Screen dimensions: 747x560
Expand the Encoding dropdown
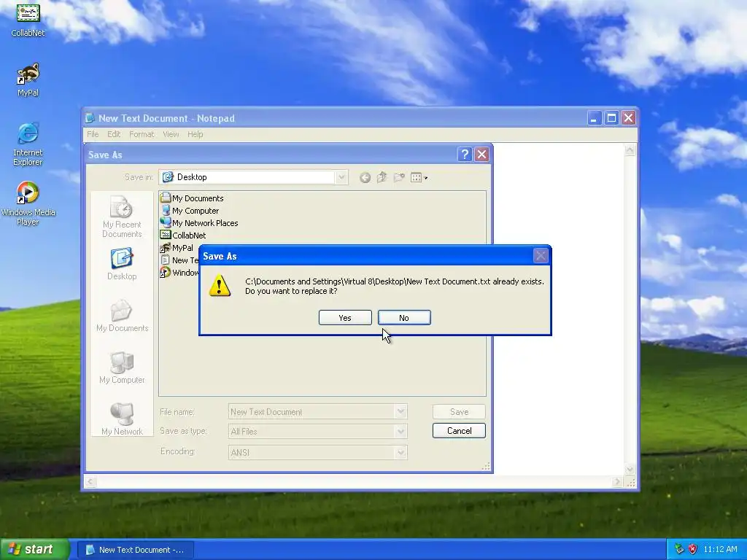click(400, 452)
